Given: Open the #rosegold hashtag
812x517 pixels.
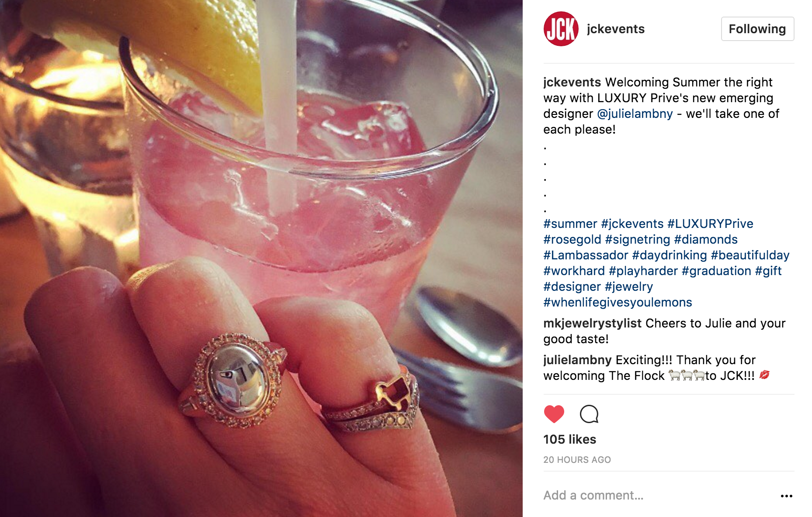Looking at the screenshot, I should (572, 239).
